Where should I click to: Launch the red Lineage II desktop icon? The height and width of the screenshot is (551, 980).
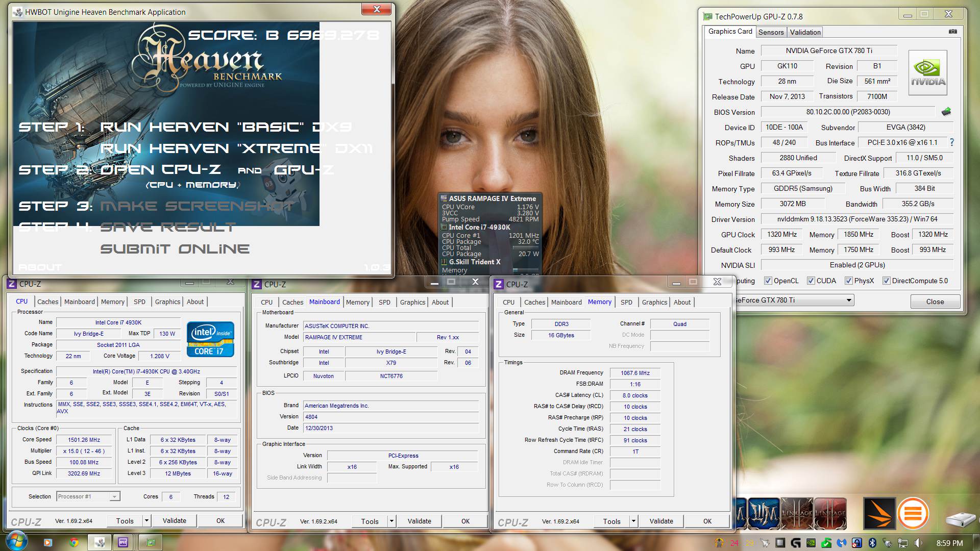coord(830,513)
